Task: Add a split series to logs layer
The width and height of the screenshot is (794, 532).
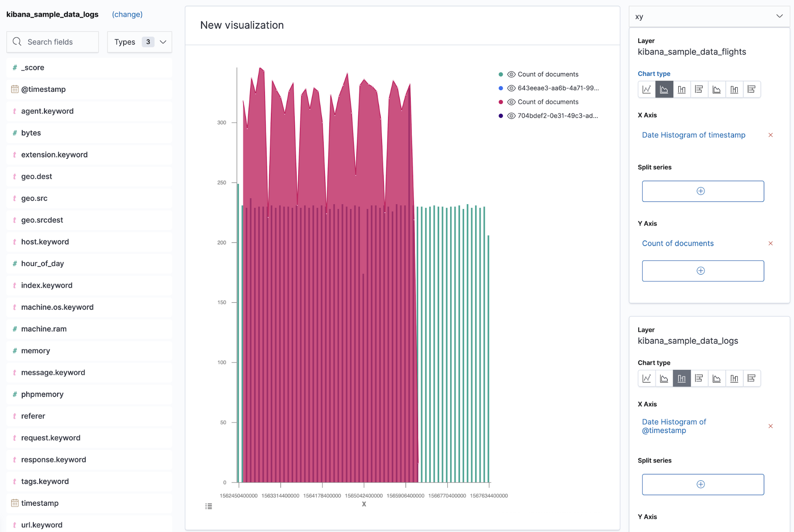Action: (x=703, y=484)
